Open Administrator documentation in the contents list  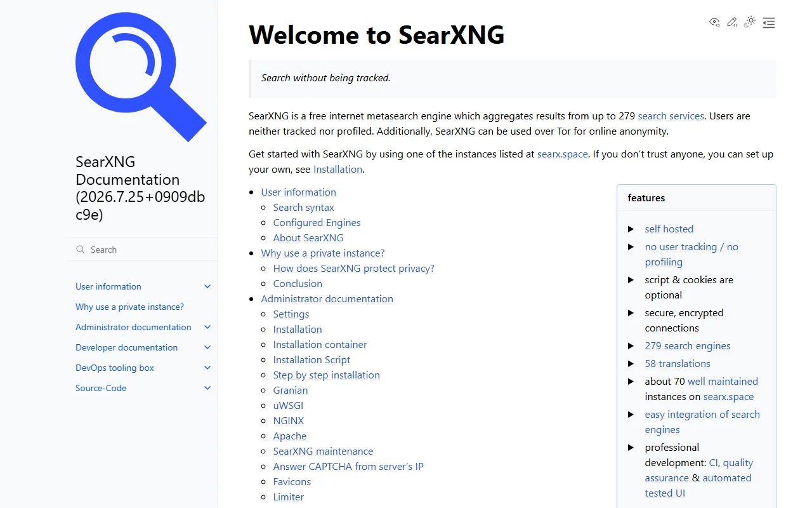coord(327,298)
